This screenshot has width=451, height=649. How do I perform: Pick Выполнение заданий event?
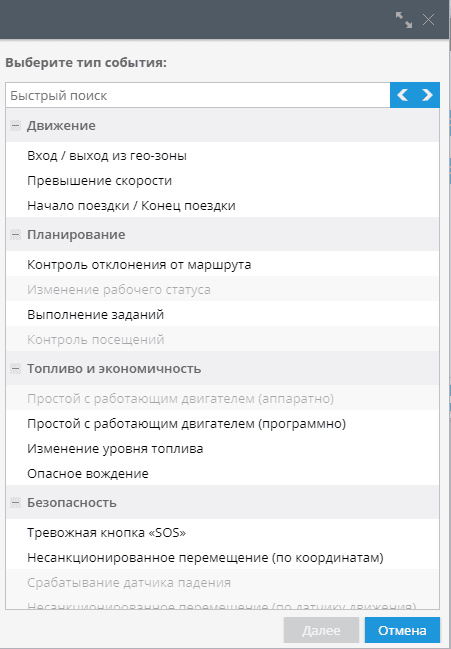pos(222,315)
